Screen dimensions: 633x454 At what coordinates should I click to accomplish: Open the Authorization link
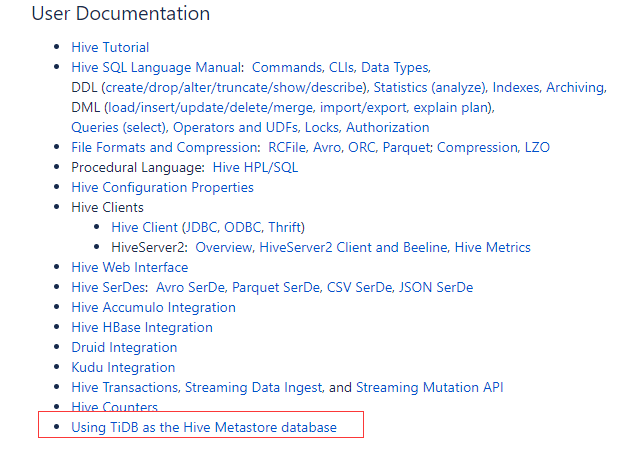pyautogui.click(x=388, y=127)
